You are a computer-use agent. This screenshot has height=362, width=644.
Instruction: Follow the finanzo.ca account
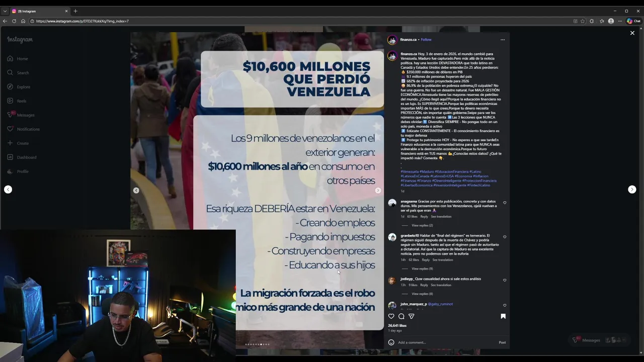click(426, 40)
